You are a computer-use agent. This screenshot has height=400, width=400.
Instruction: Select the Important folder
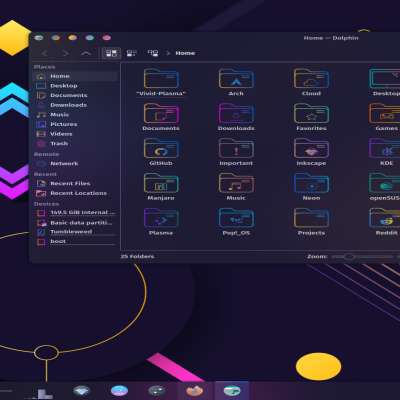coord(236,152)
